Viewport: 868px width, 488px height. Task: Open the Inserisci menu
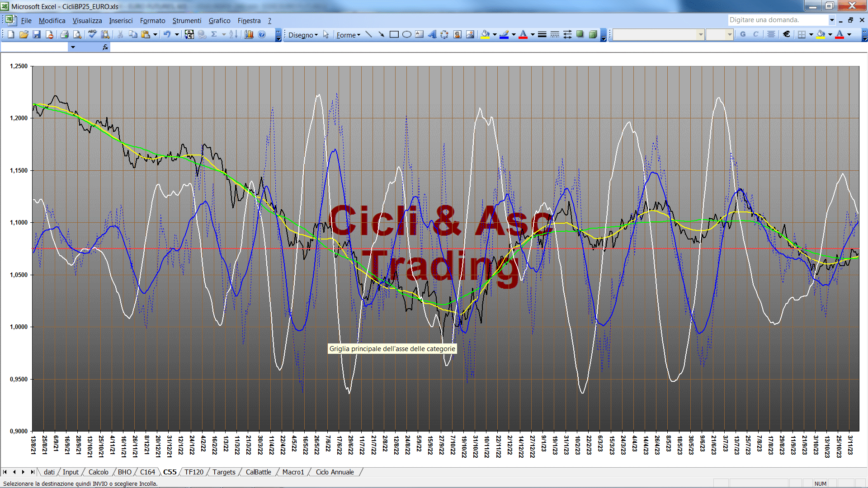[x=121, y=20]
